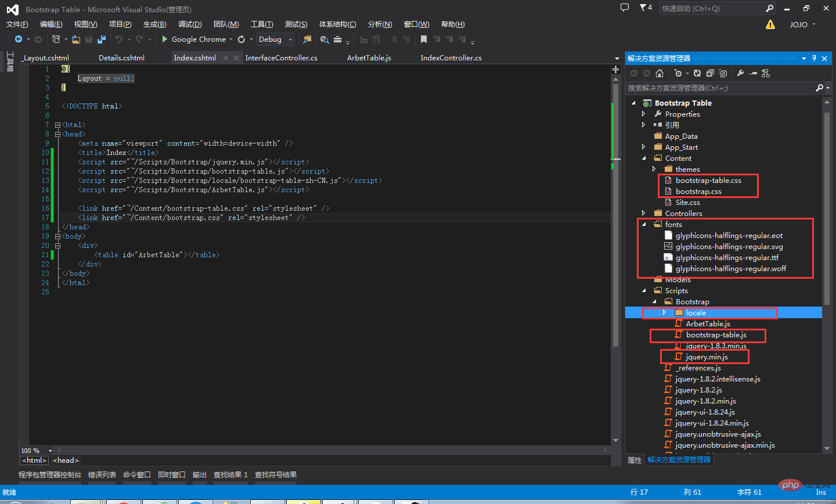Click the Pending Changes Filter clock icon
836x504 pixels.
tap(678, 73)
